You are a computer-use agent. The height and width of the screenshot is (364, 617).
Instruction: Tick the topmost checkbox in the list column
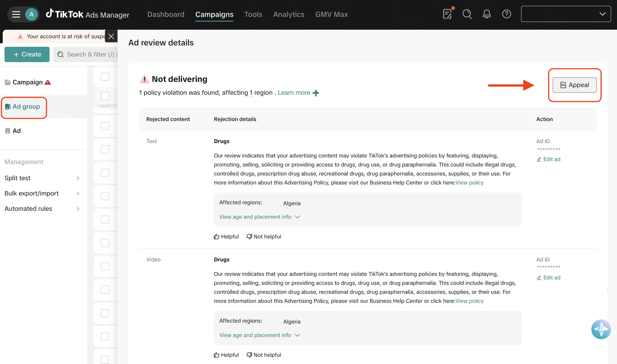105,77
